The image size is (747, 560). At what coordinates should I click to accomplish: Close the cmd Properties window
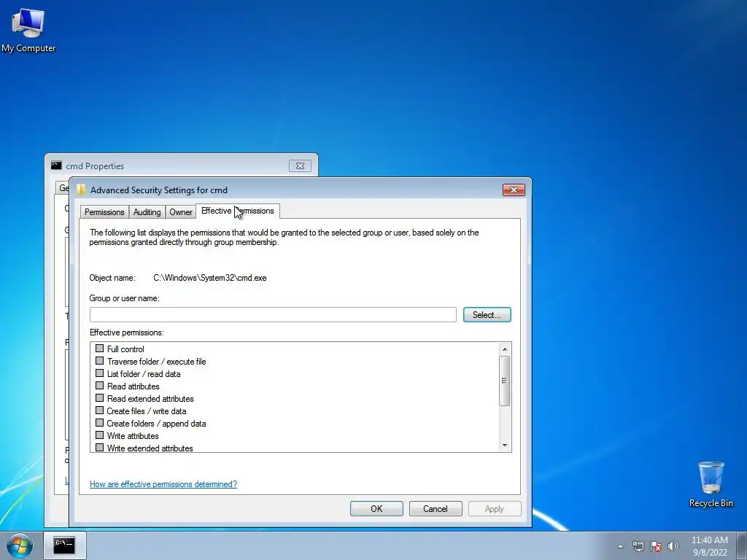[300, 166]
